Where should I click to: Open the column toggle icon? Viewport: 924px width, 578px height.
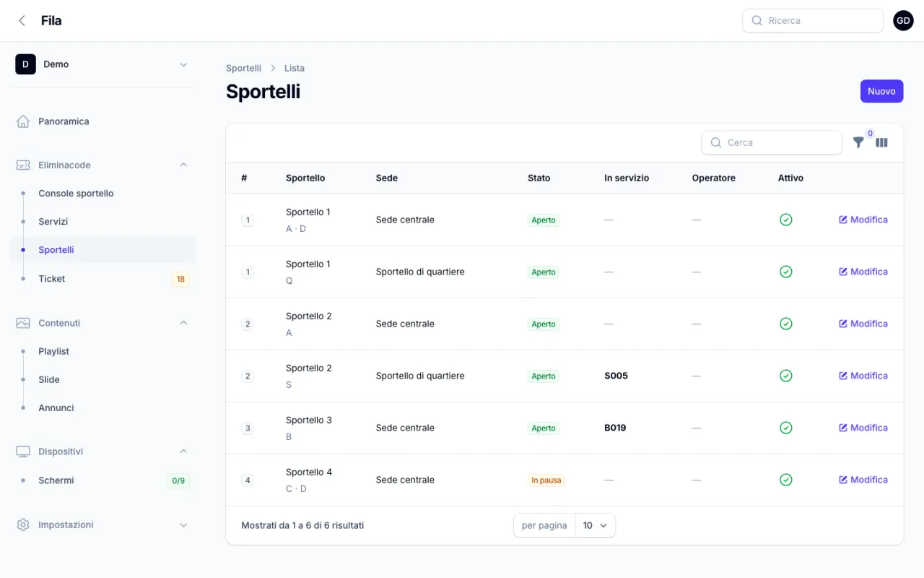point(881,143)
